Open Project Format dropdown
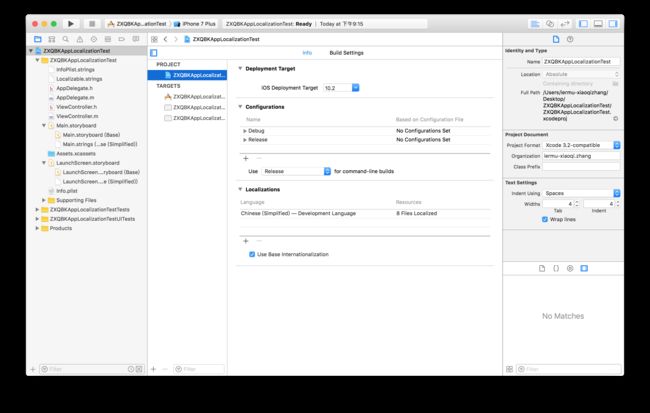Image resolution: width=650 pixels, height=413 pixels. click(x=582, y=145)
